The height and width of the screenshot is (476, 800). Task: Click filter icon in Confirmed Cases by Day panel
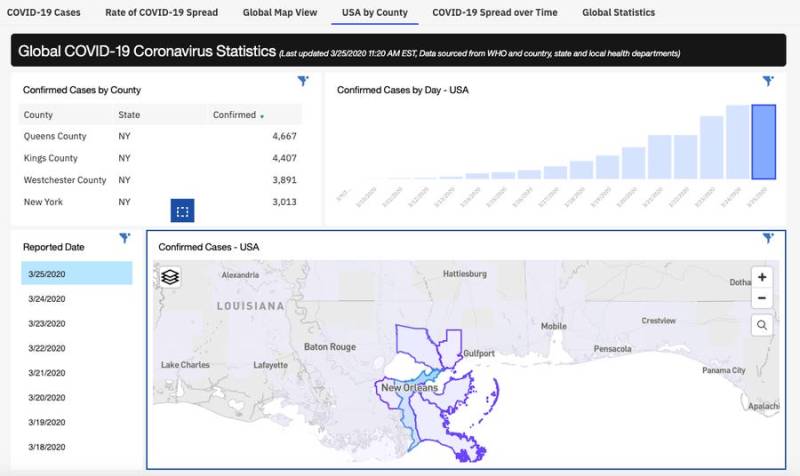[x=768, y=81]
